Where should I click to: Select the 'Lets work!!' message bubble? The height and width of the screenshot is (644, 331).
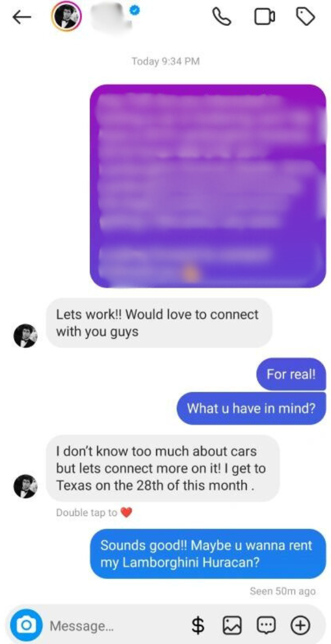tap(159, 323)
